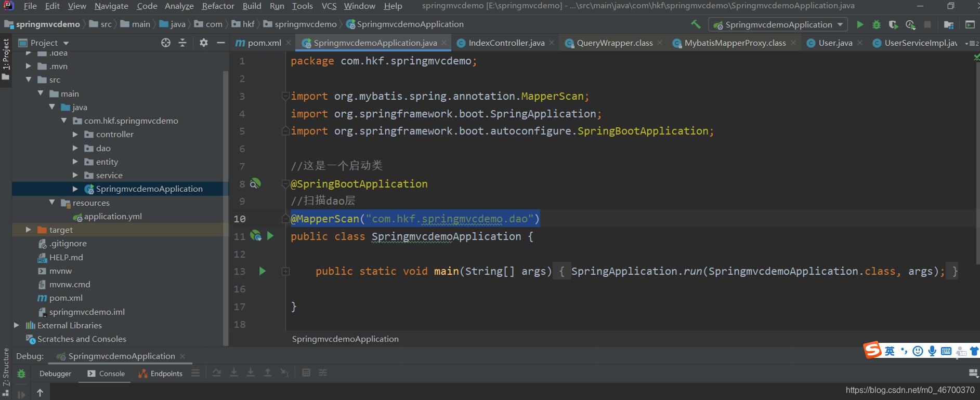Collapse all in Project panel
This screenshot has height=400, width=980.
pos(182,43)
